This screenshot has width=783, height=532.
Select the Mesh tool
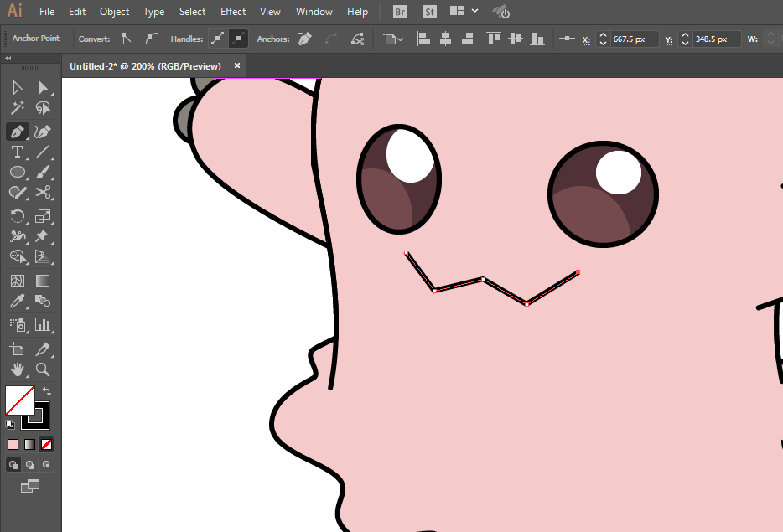(x=18, y=281)
